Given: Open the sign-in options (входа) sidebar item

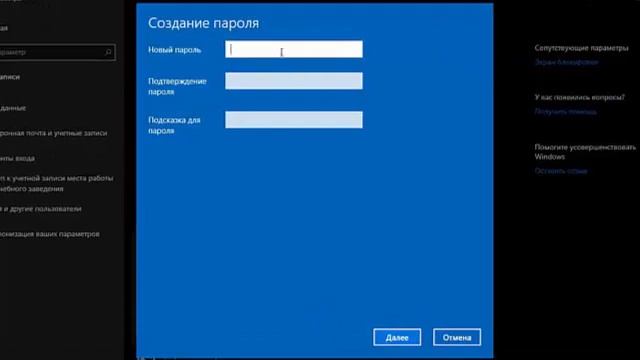Looking at the screenshot, I should point(17,158).
